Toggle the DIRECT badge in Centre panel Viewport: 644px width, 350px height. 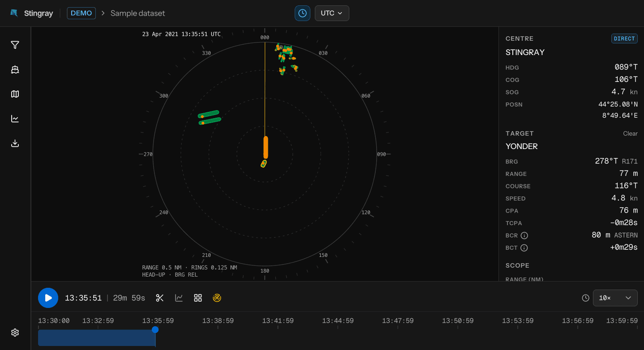click(x=624, y=38)
